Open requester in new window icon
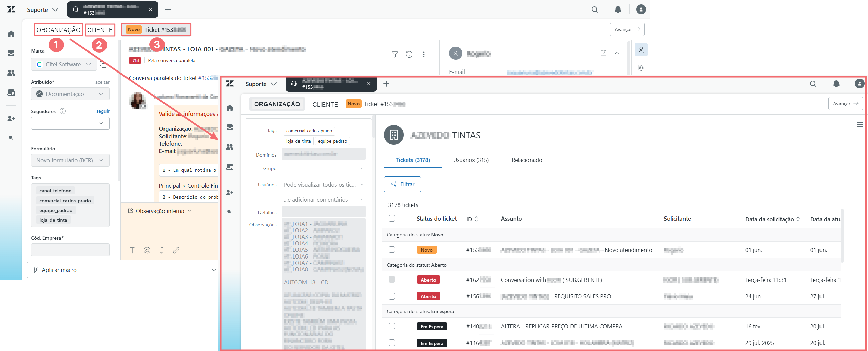The image size is (868, 351). click(x=603, y=53)
